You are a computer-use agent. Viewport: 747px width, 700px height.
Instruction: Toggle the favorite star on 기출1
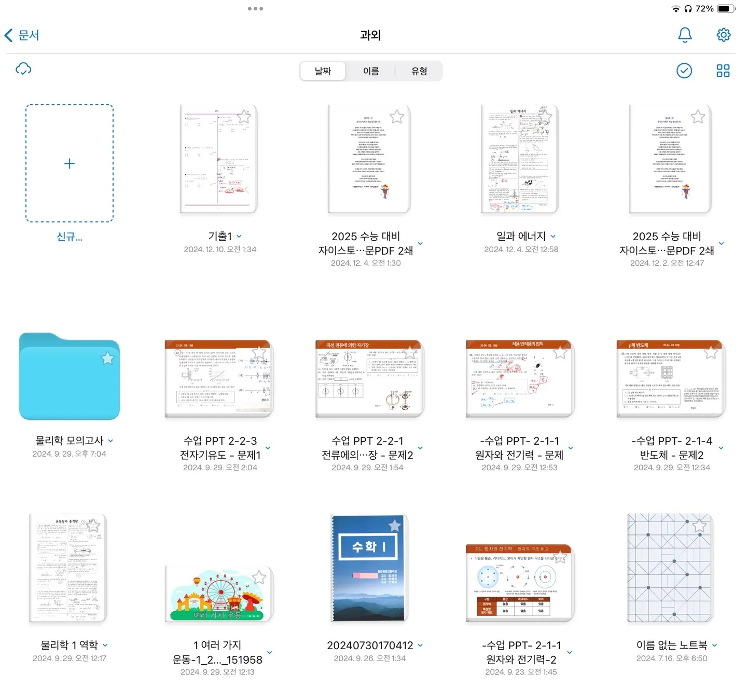pos(244,116)
